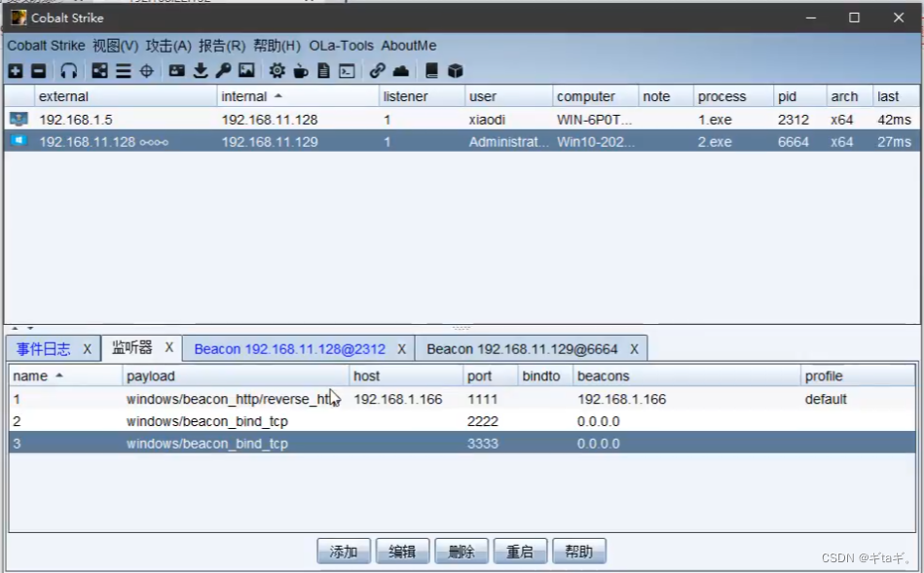This screenshot has height=573, width=924.
Task: Close the 事件日志 tab
Action: [88, 349]
